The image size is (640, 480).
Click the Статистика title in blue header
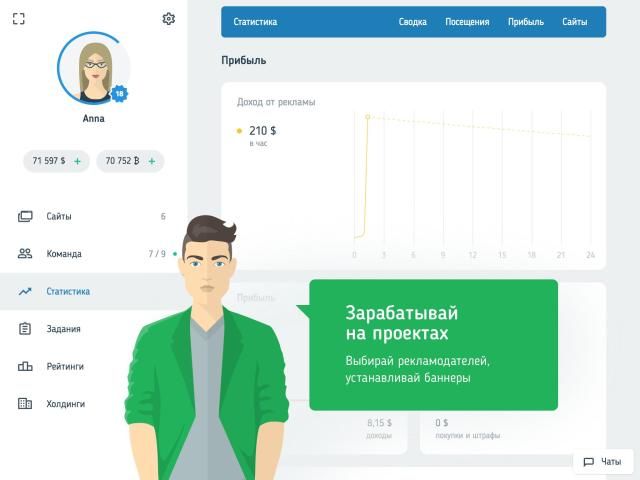click(x=255, y=22)
